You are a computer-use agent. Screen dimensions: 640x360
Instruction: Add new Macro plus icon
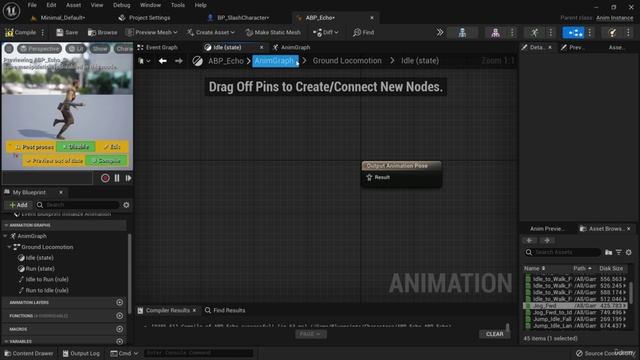coord(120,329)
